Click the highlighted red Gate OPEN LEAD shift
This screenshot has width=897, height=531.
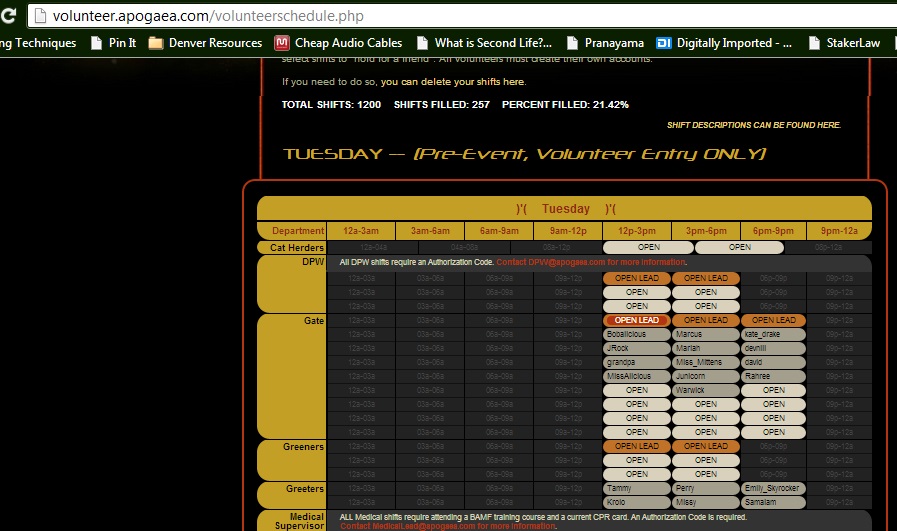point(637,320)
